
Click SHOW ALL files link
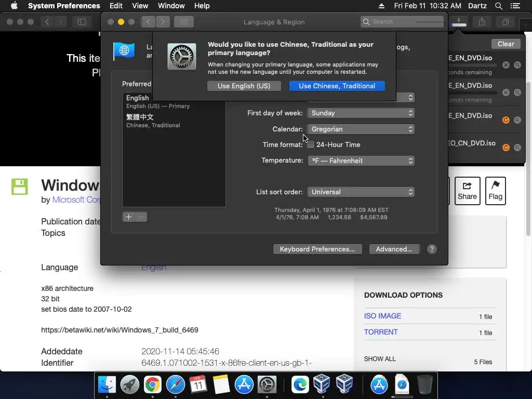(380, 359)
